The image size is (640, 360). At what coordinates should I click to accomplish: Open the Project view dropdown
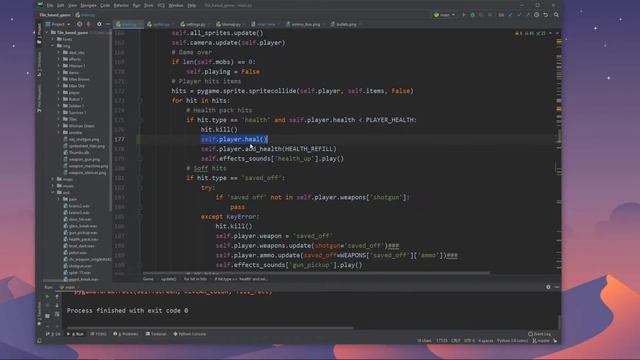(58, 24)
